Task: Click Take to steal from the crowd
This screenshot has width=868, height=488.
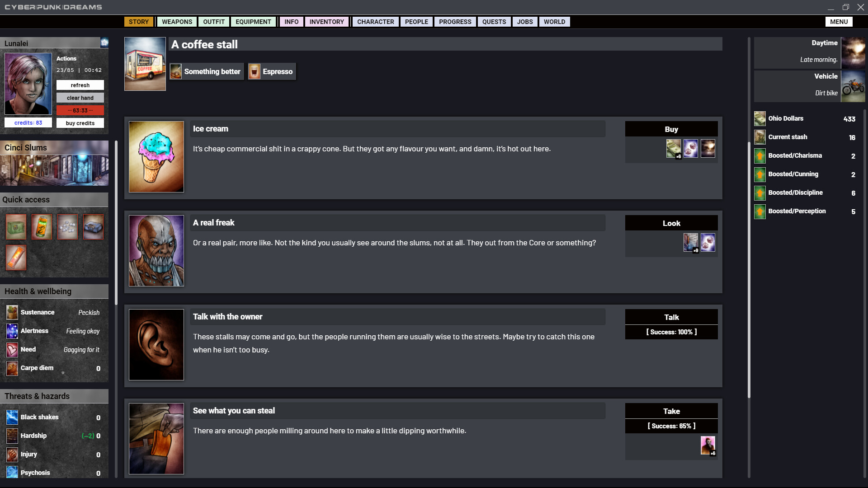Action: click(671, 411)
